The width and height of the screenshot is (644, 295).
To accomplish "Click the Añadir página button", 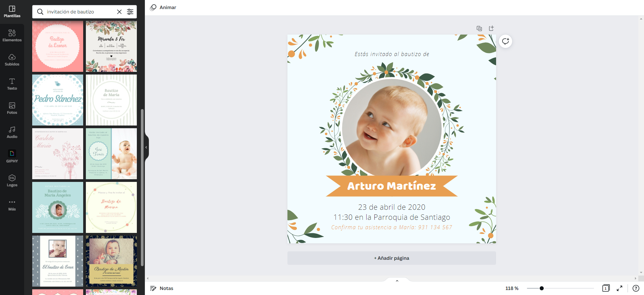I will click(392, 258).
